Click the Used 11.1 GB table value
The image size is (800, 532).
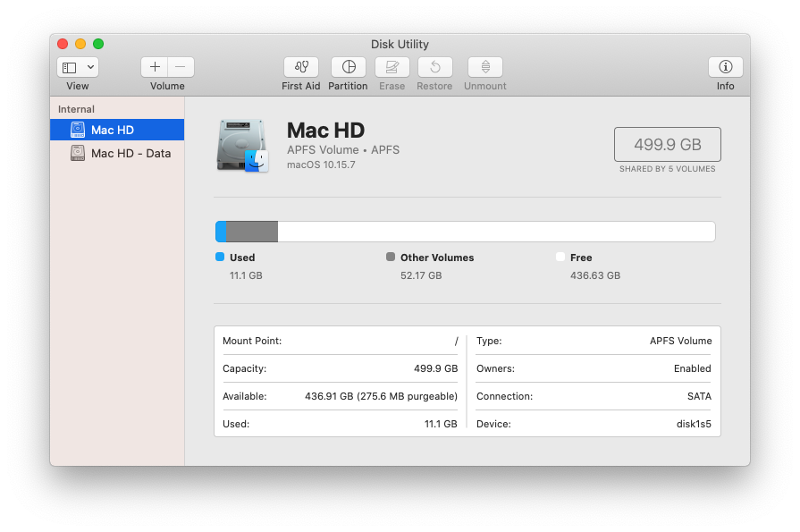[x=441, y=424]
